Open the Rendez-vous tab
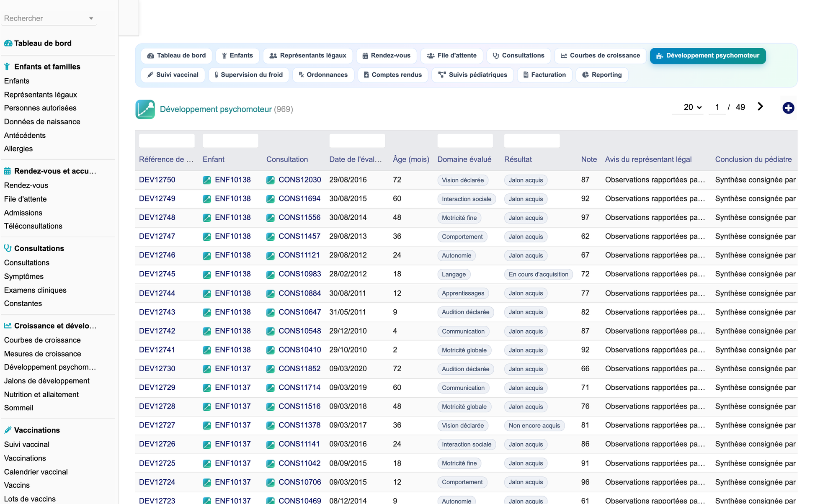The width and height of the screenshot is (815, 504). click(x=386, y=56)
